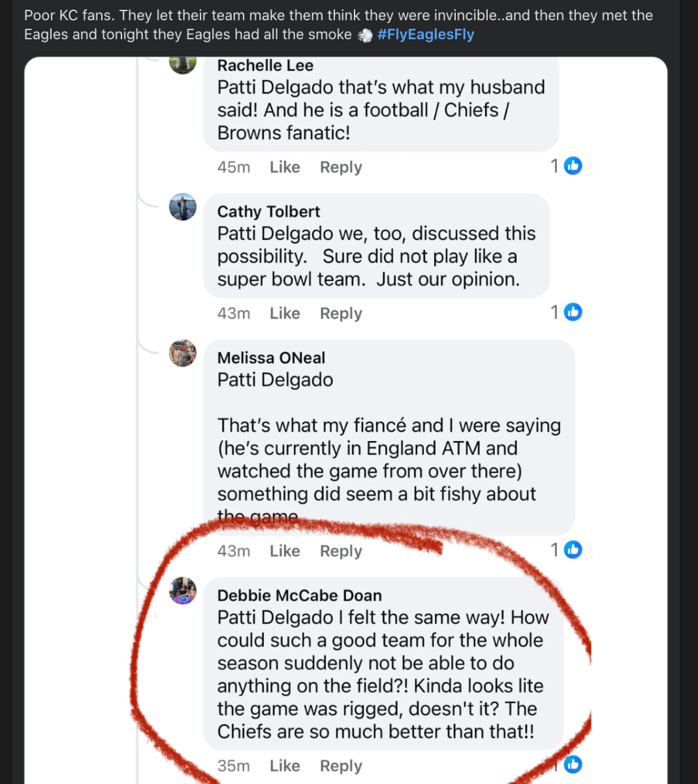Reply to Debbie McCabe Doan's comment
The image size is (698, 784).
tap(341, 766)
